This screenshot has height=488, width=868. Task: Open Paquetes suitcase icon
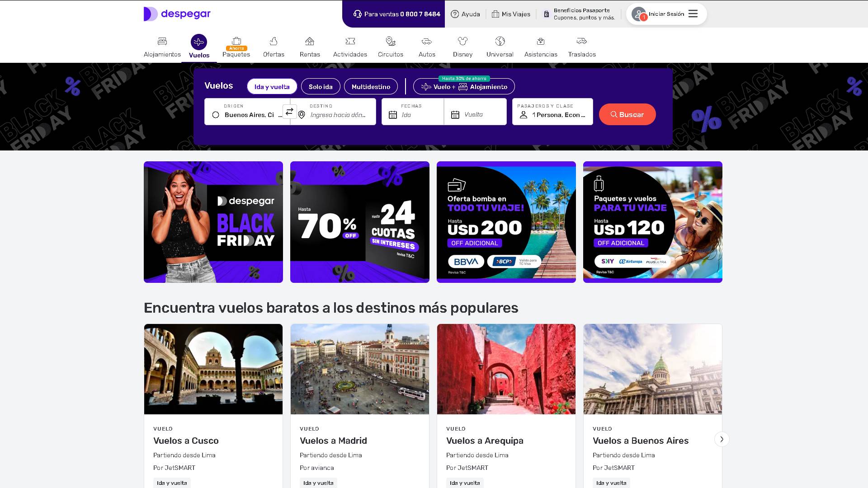(236, 41)
